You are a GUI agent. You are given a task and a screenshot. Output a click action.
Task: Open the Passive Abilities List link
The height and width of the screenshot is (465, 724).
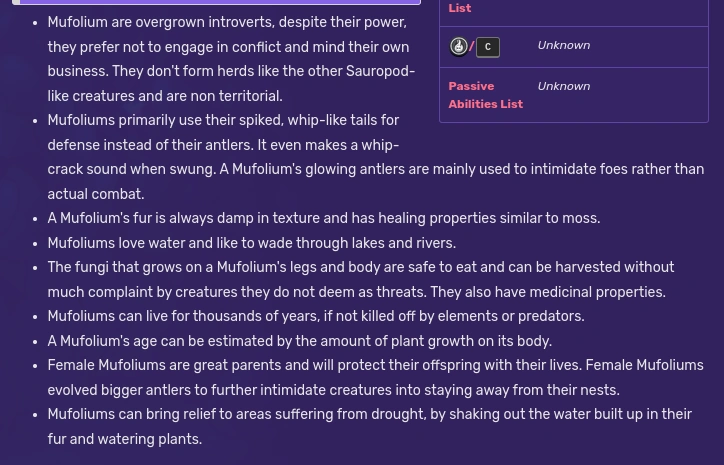485,95
